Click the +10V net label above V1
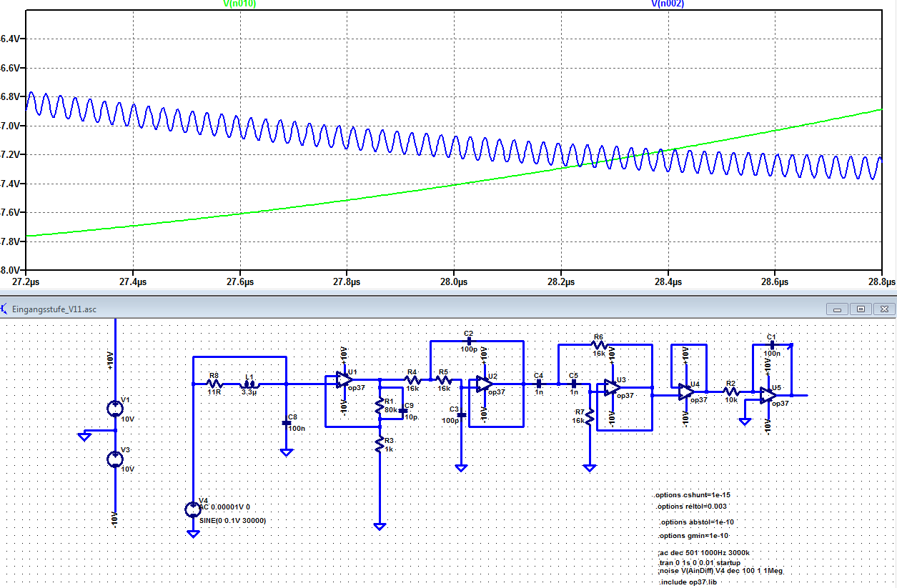The height and width of the screenshot is (588, 897). coord(110,360)
